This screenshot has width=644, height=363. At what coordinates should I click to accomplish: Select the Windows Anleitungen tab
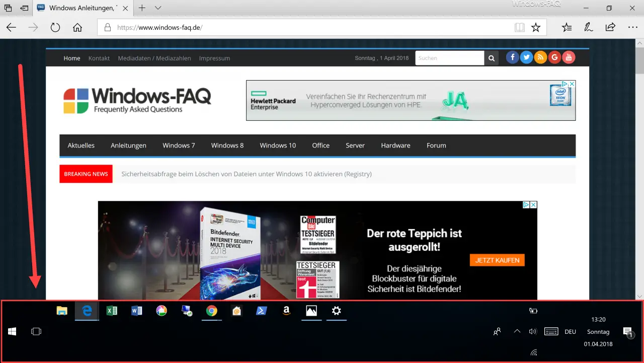83,8
